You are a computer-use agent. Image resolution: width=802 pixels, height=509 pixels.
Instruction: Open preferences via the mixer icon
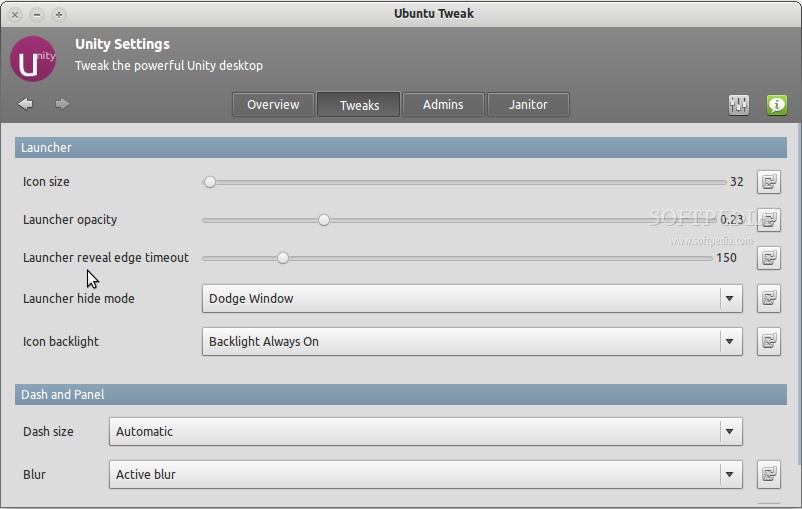pos(739,105)
